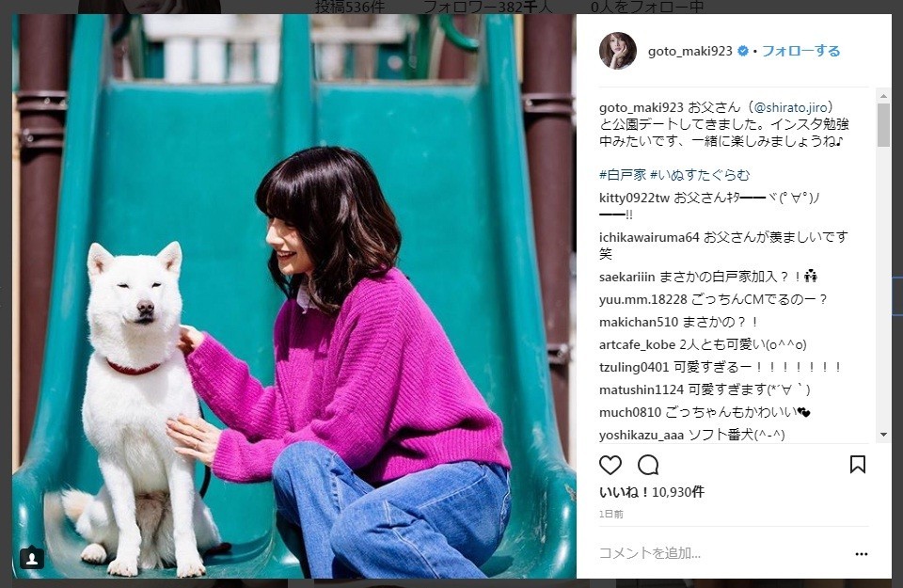Viewport: 903px width, 588px height.
Task: Show tagged people icon on photo
Action: 32,558
